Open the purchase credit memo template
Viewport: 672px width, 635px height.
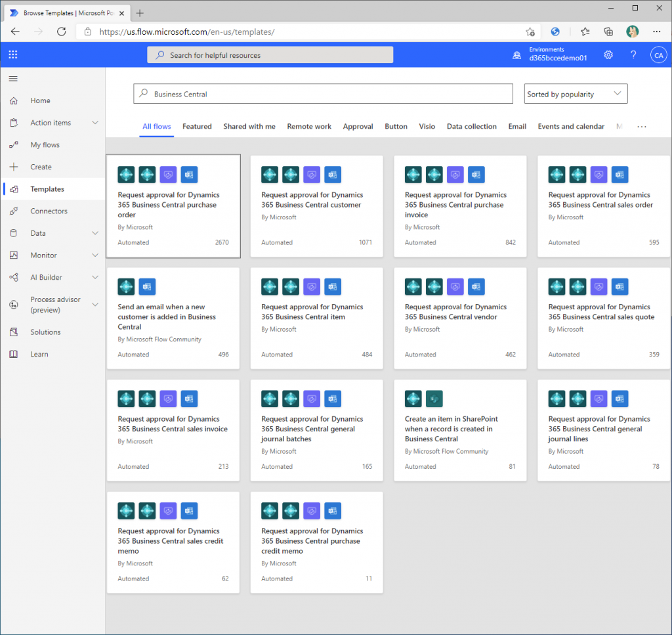(317, 542)
